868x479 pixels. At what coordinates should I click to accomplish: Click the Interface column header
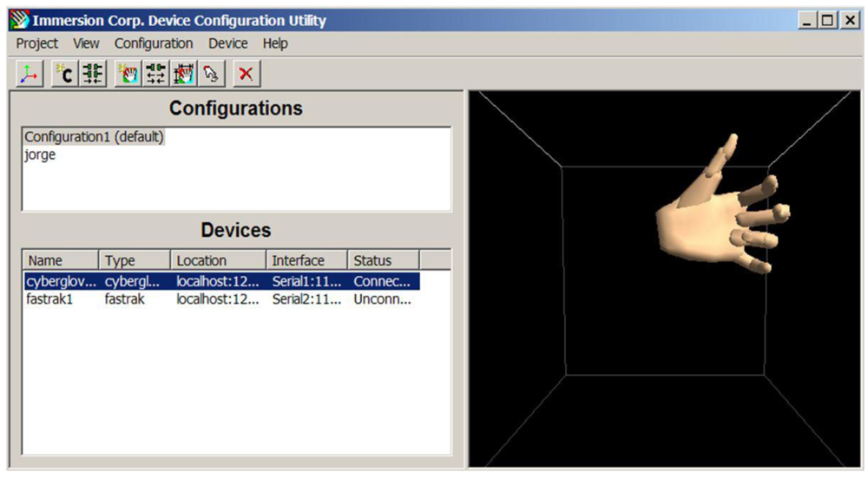(x=307, y=260)
